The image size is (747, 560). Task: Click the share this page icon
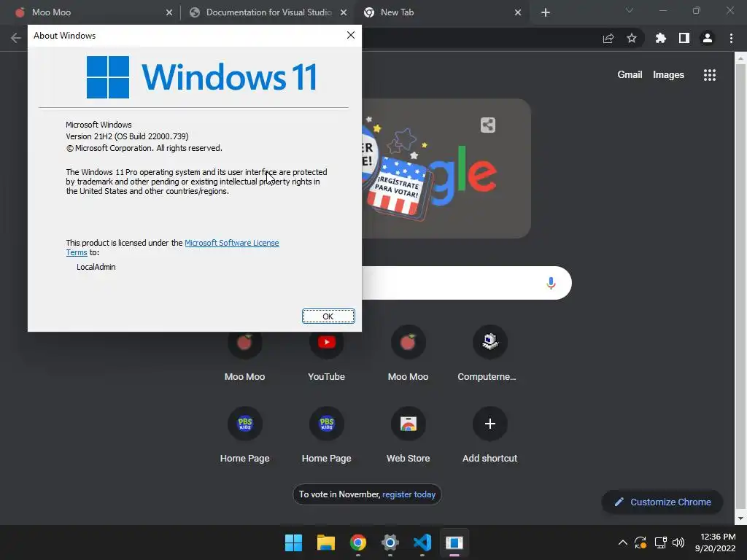pyautogui.click(x=608, y=38)
